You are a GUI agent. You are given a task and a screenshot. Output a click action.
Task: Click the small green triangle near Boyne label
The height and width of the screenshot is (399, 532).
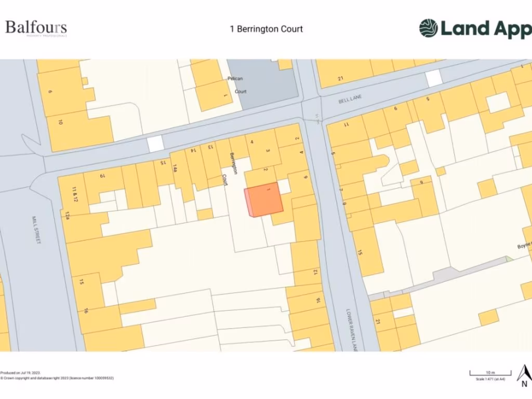[x=509, y=258]
